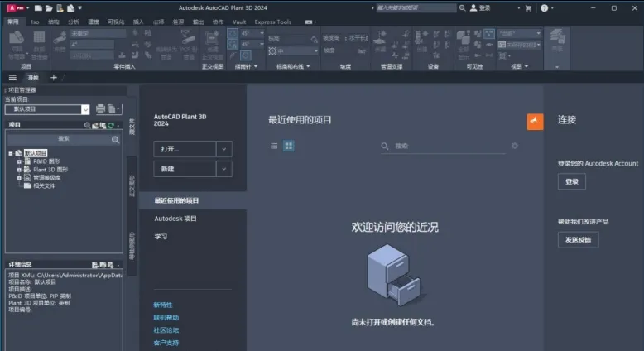Click the title bar keyword search field
This screenshot has width=644, height=351.
(x=416, y=7)
